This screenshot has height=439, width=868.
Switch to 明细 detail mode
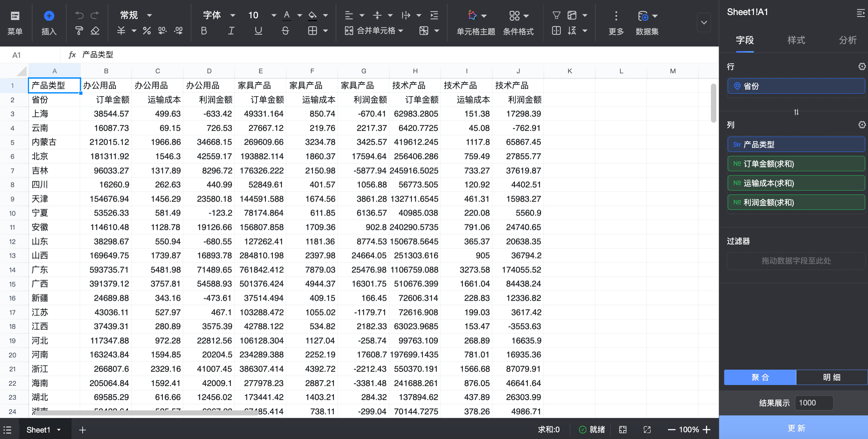(832, 377)
